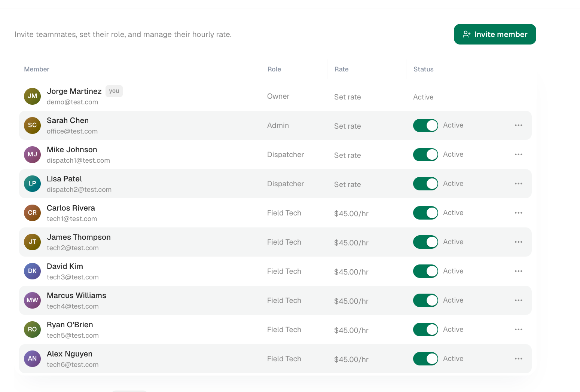580x392 pixels.
Task: Click the AN avatar of Alex Nguyen
Action: point(32,359)
